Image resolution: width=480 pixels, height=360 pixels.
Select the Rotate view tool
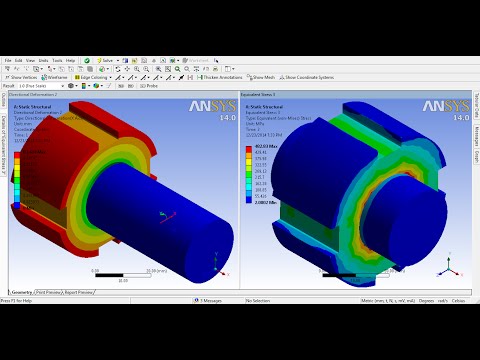(x=118, y=69)
